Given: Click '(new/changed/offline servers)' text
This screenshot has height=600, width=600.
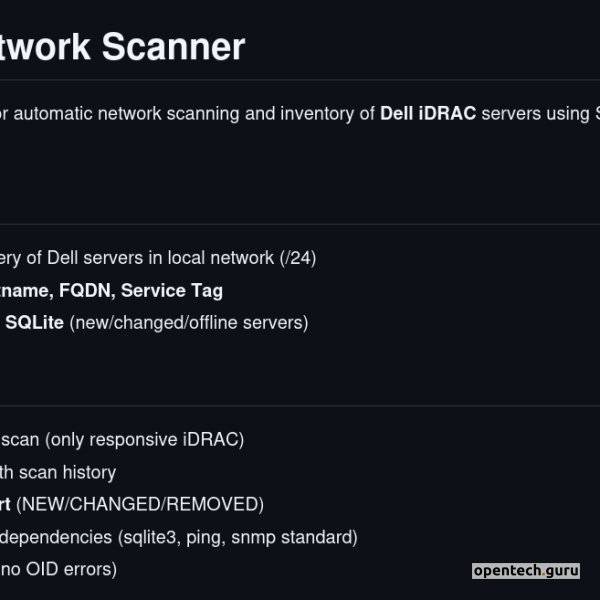Looking at the screenshot, I should [189, 323].
